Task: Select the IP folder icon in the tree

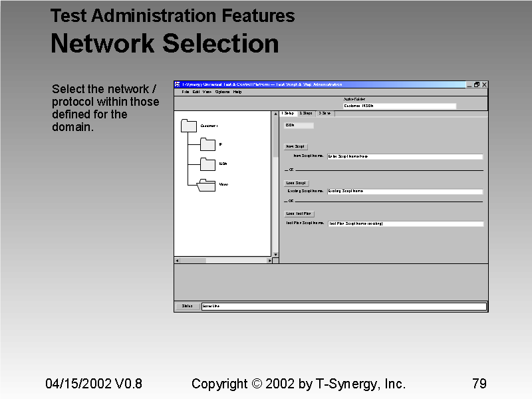Action: click(x=207, y=144)
